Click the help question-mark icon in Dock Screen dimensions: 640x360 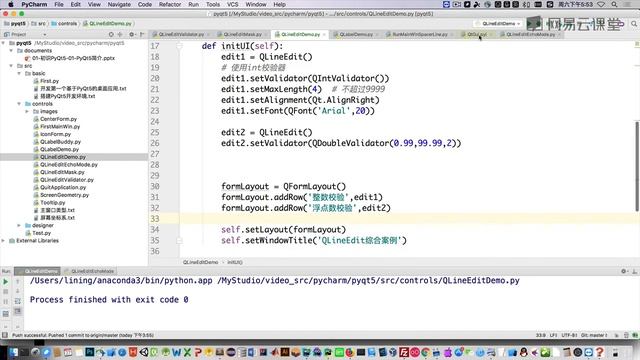pos(599,352)
